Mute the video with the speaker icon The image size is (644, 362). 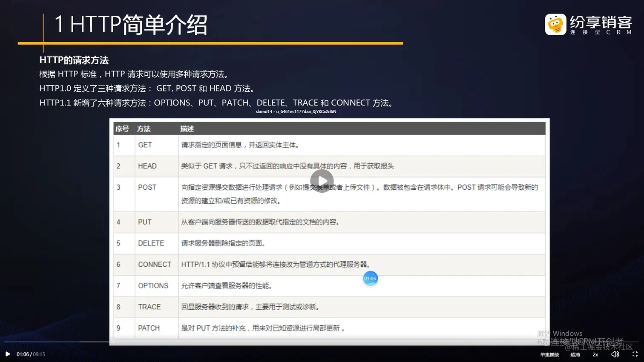615,354
